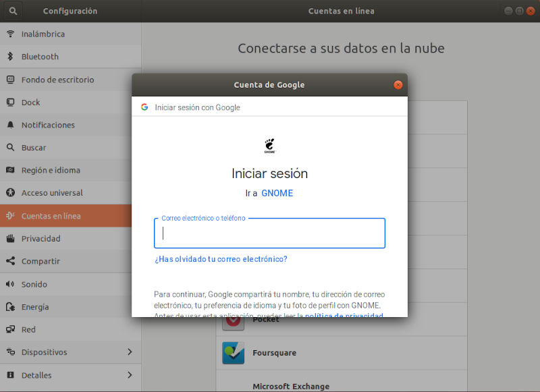
Task: Open Sonido settings panel
Action: (65, 284)
